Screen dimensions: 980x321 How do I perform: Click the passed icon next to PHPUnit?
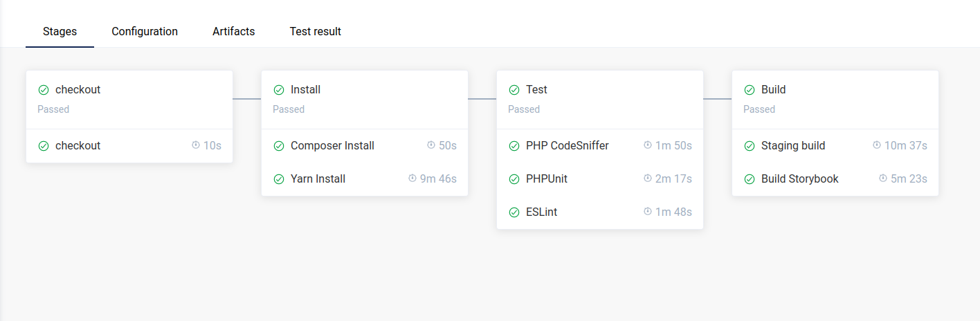pos(514,179)
